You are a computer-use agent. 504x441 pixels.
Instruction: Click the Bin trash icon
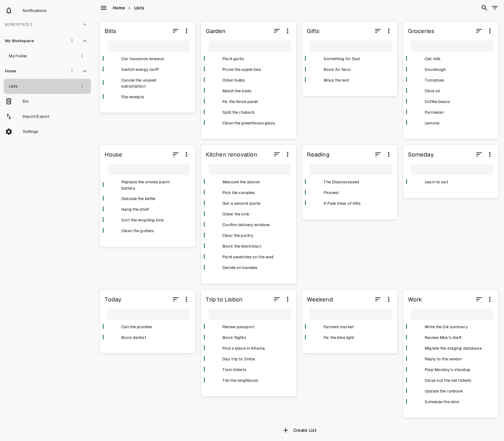pos(9,101)
